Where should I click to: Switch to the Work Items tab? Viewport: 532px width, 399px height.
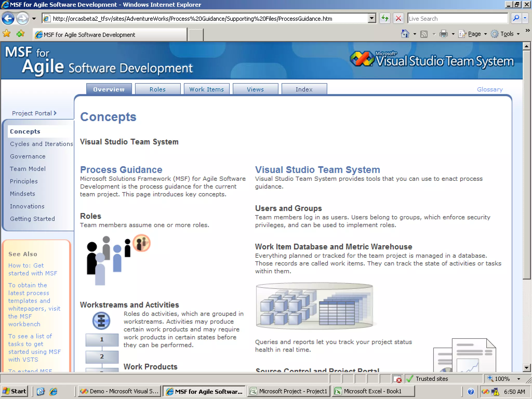(x=207, y=89)
